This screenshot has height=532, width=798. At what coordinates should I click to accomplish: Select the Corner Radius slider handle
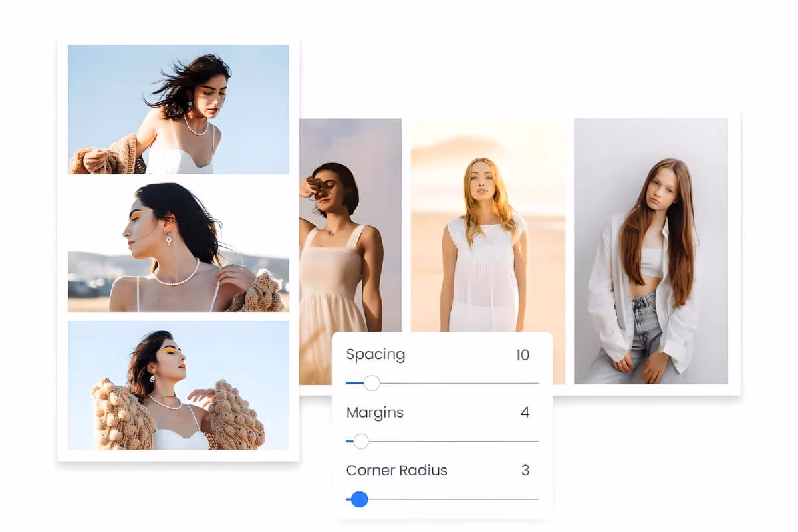[x=359, y=499]
